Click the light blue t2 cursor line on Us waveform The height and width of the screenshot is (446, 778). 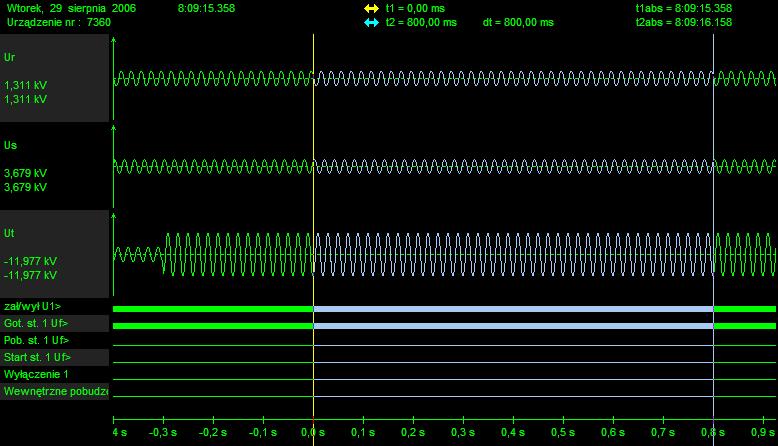point(713,166)
